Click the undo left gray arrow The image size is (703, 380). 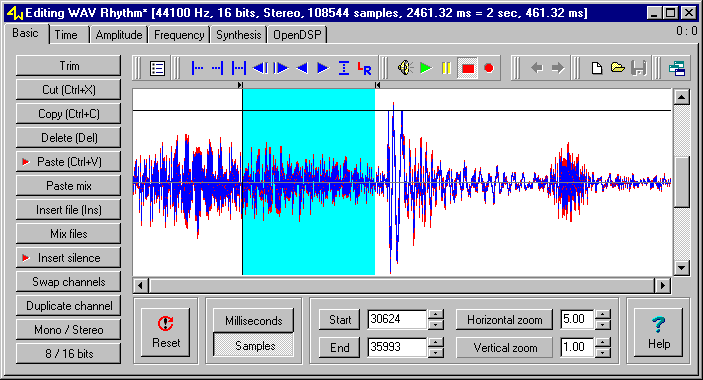(537, 68)
